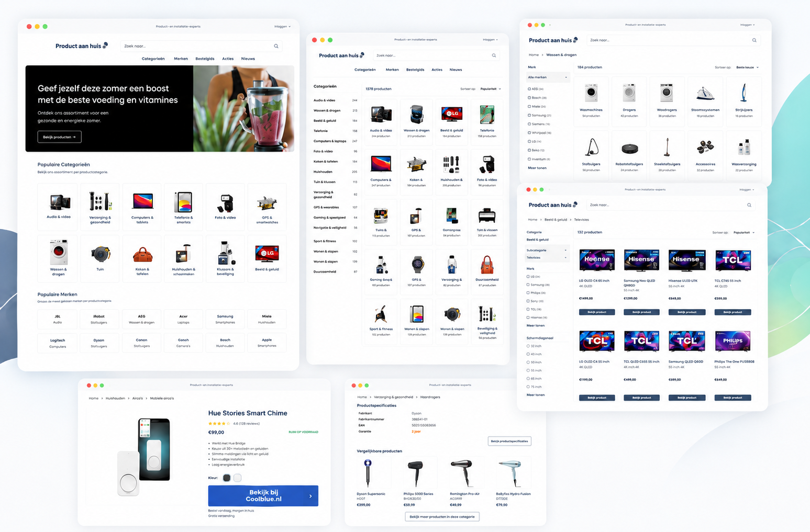
Task: Open the Wasmachines category tile
Action: coord(591,100)
